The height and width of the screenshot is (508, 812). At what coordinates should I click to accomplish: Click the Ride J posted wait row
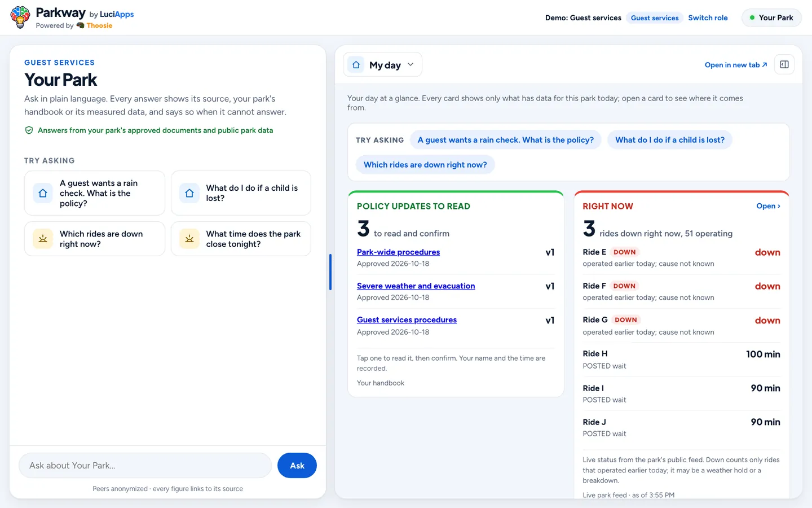coord(681,427)
